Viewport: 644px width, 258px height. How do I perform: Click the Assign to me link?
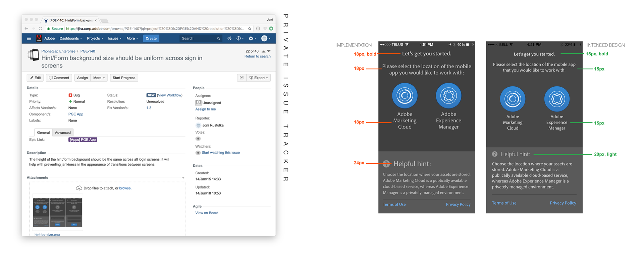pyautogui.click(x=206, y=109)
